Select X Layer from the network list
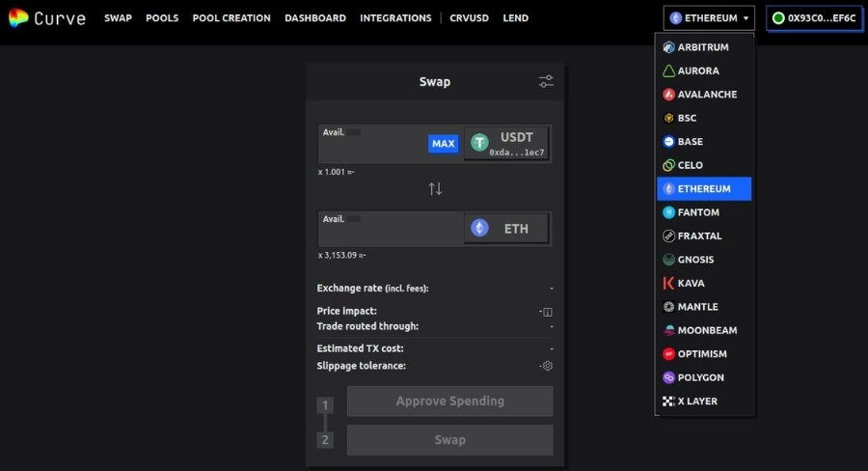 pyautogui.click(x=704, y=402)
